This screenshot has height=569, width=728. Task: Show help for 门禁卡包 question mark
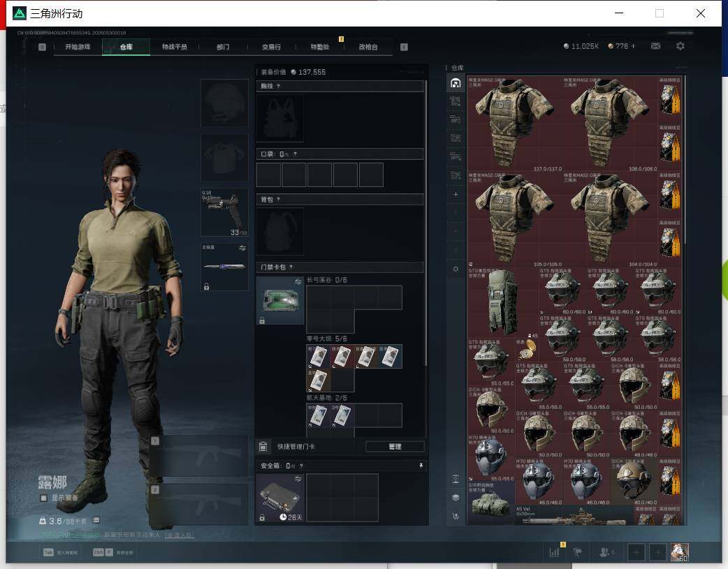[x=291, y=267]
